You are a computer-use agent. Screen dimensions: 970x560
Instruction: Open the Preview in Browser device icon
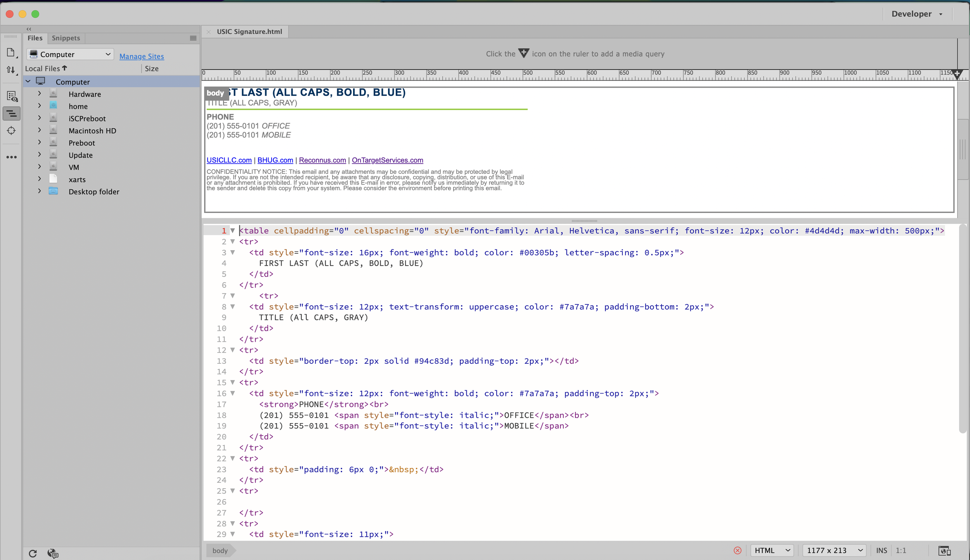(x=944, y=550)
